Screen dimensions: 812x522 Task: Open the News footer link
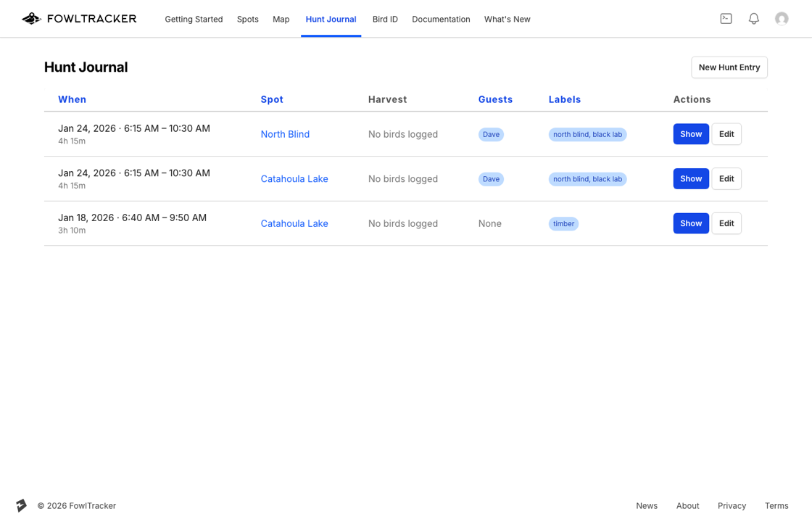(x=647, y=505)
